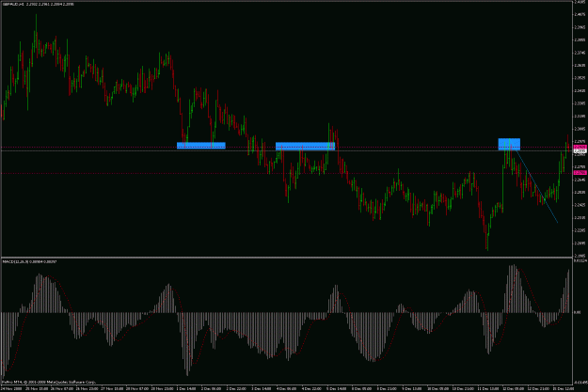588x392 pixels.
Task: Click the GBPAUD H1 symbol label
Action: click(x=13, y=4)
